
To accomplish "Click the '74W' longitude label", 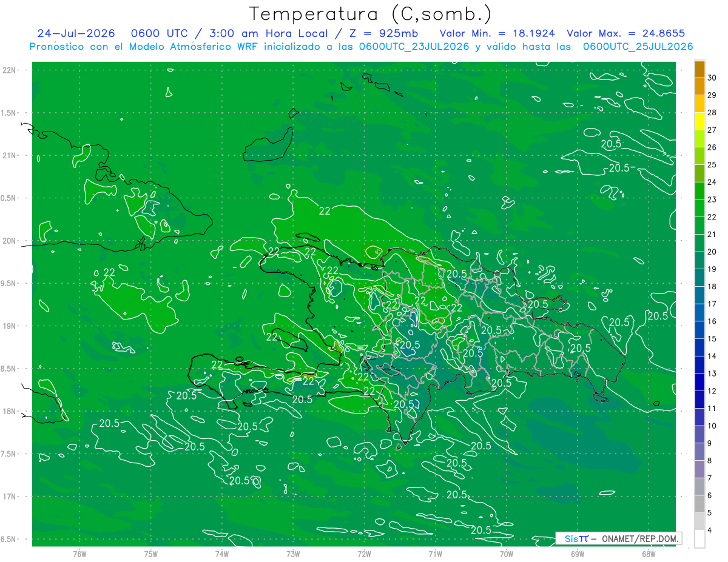I will (x=222, y=554).
